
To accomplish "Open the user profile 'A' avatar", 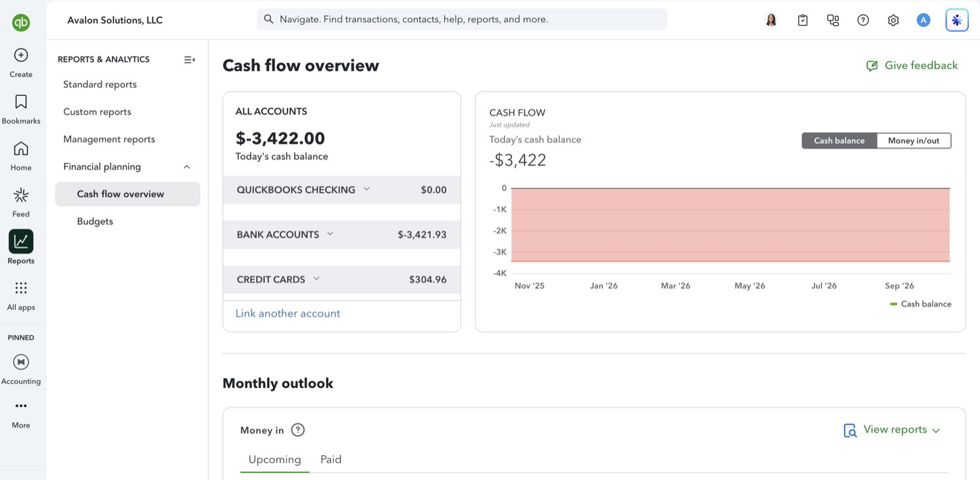I will click(x=923, y=20).
